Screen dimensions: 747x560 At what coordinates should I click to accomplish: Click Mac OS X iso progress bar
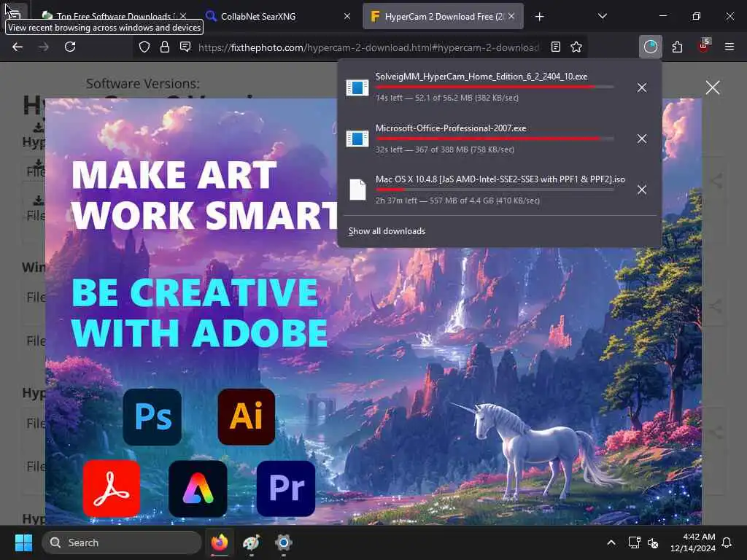(495, 190)
